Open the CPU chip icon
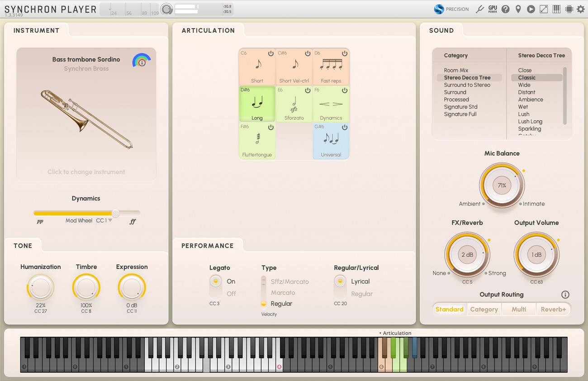Screen dimensions: 588x381 click(x=569, y=9)
